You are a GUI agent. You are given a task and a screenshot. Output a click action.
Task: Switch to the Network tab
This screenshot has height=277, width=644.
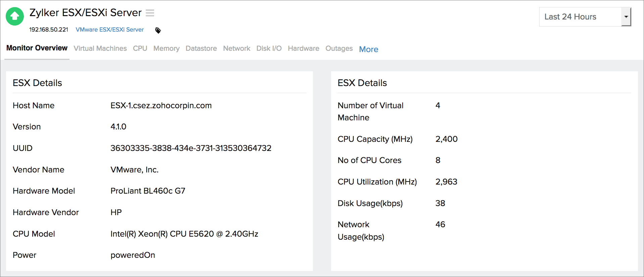click(236, 48)
